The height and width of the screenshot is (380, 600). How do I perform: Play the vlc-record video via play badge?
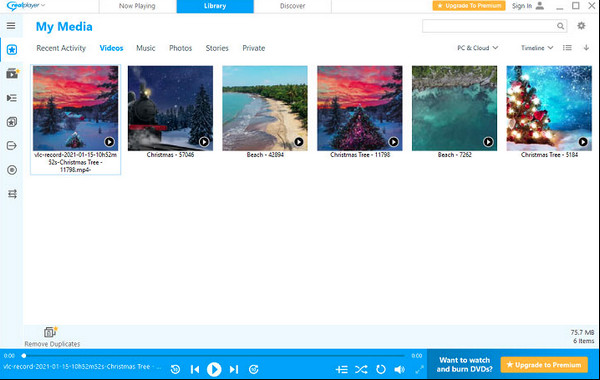(x=109, y=142)
